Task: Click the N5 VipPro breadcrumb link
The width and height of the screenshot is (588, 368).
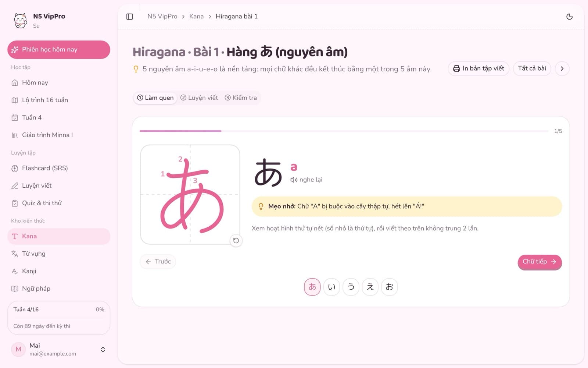Action: (162, 17)
